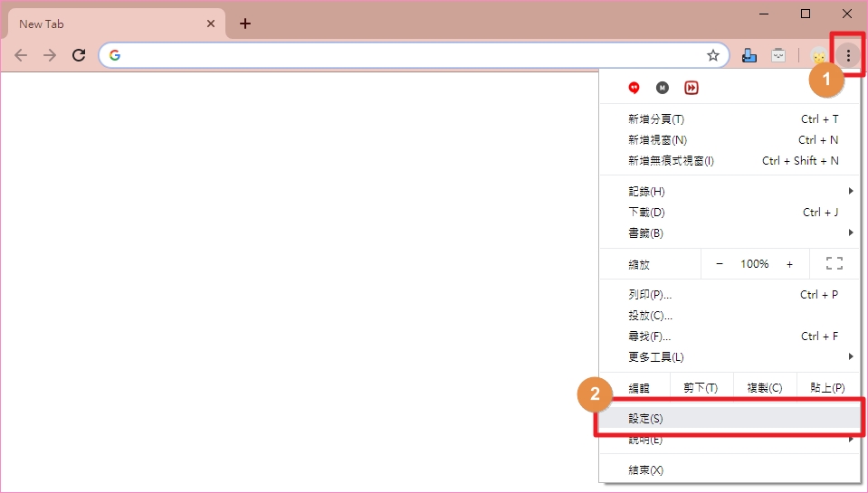Open 下載(D) downloads

pyautogui.click(x=730, y=213)
